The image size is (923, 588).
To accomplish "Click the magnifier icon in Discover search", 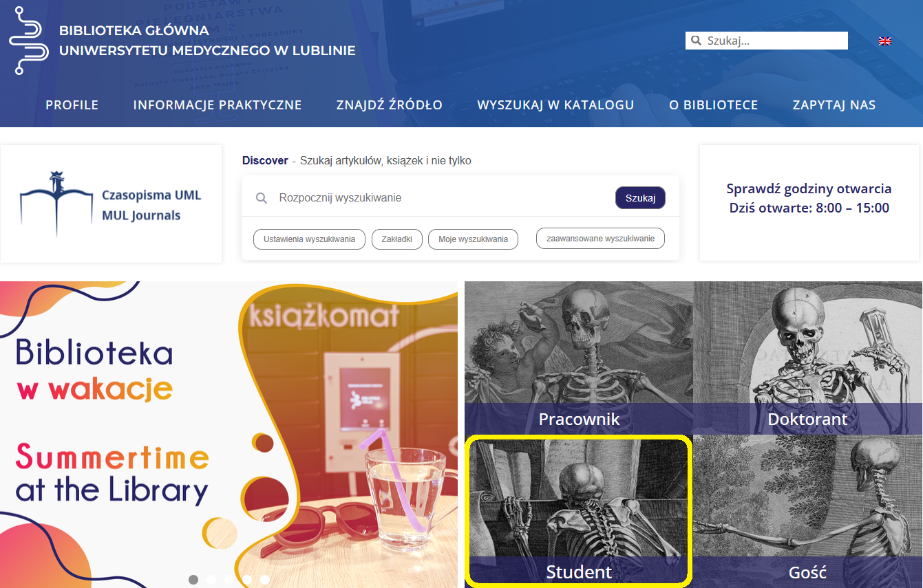I will (262, 198).
